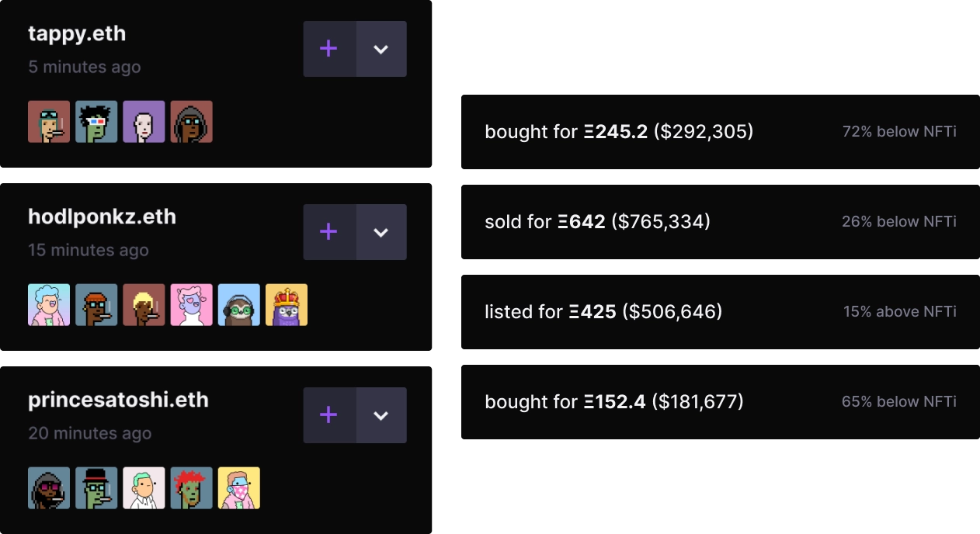Screen dimensions: 980x534
Task: Click hodlponkz.eth's pink heart-eyes character thumbnail
Action: [191, 305]
